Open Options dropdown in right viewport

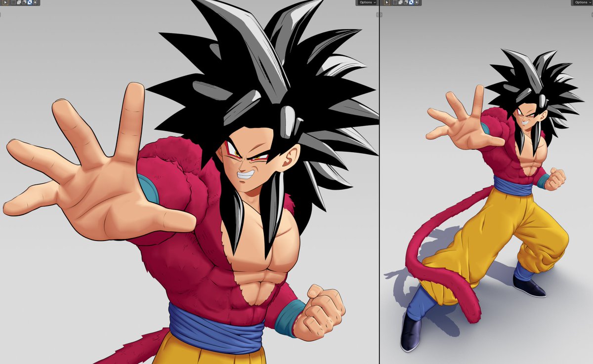click(x=582, y=2)
